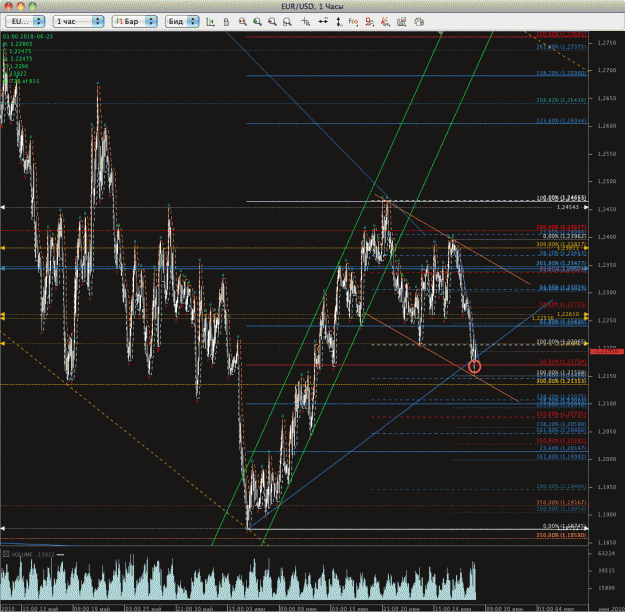Click the 1,24543 horizontal line label

(568, 207)
